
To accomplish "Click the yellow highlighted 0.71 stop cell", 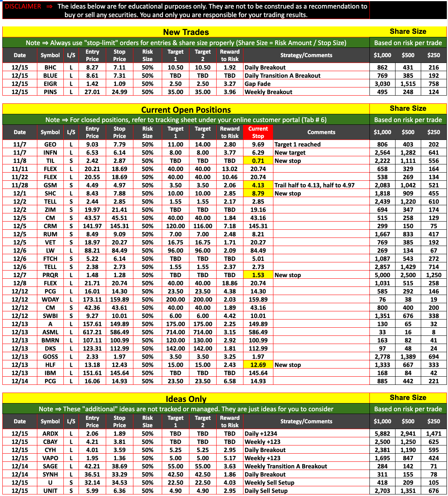I will point(258,161).
